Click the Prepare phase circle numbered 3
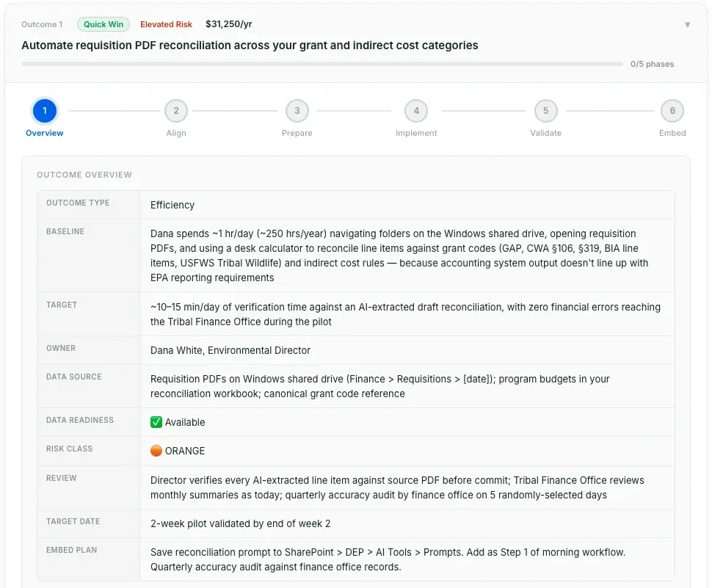The height and width of the screenshot is (588, 712). [297, 110]
